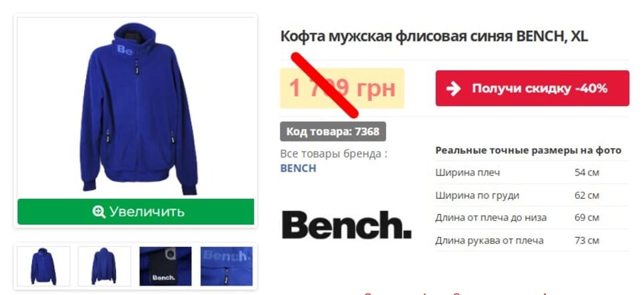Click the arrow icon on discount button
The width and height of the screenshot is (644, 295).
coord(453,88)
